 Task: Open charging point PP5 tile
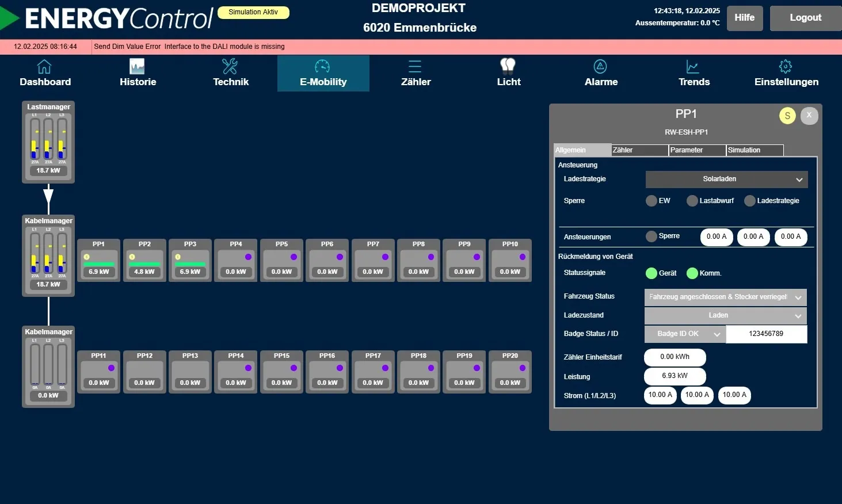tap(281, 260)
